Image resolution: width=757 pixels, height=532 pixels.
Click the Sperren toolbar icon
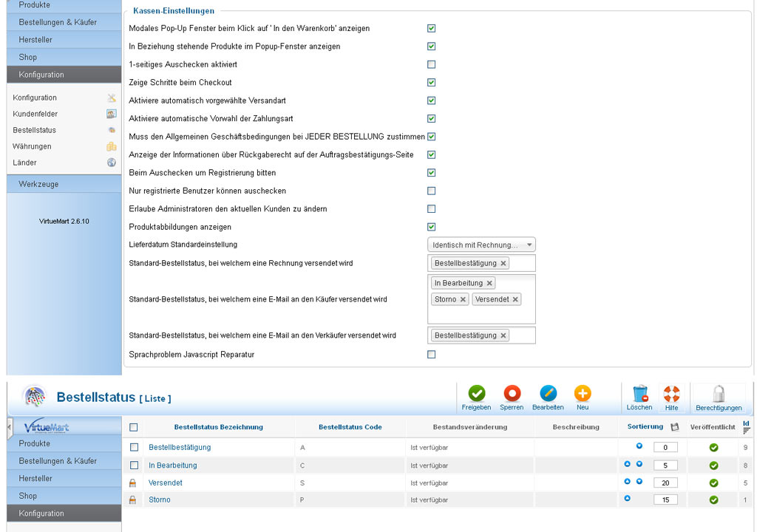[x=512, y=395]
